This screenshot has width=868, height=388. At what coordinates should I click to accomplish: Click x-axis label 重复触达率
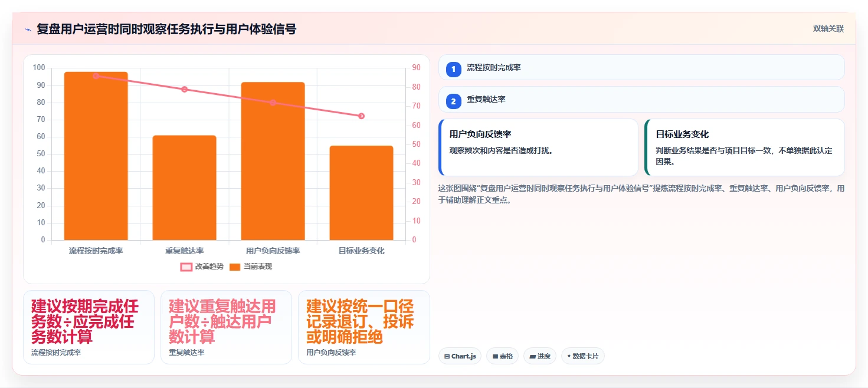pyautogui.click(x=185, y=251)
